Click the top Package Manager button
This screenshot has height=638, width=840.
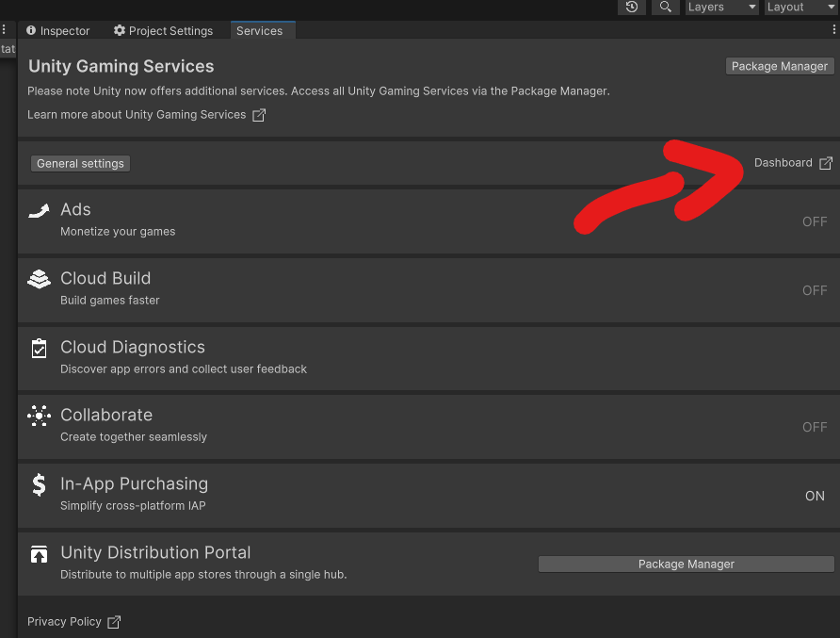[780, 66]
